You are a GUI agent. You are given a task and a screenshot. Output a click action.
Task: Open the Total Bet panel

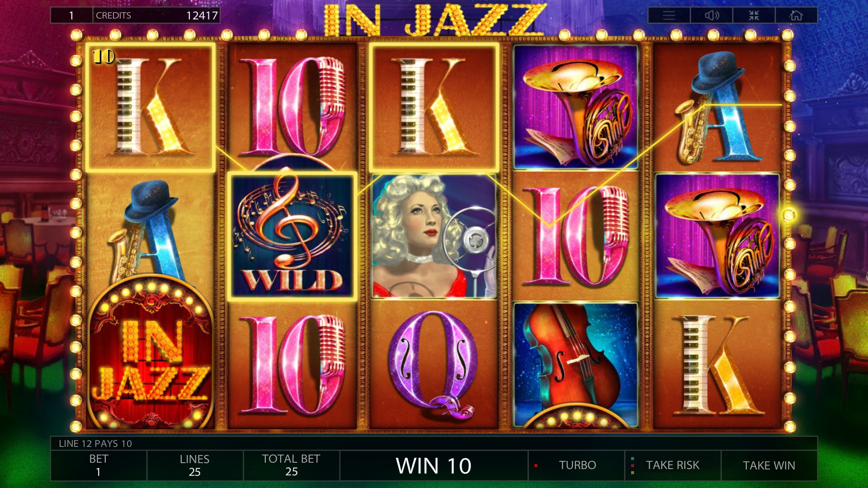[x=292, y=465]
